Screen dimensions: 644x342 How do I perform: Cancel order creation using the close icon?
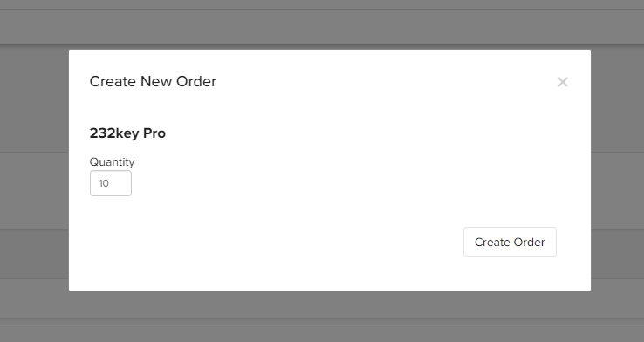coord(563,82)
